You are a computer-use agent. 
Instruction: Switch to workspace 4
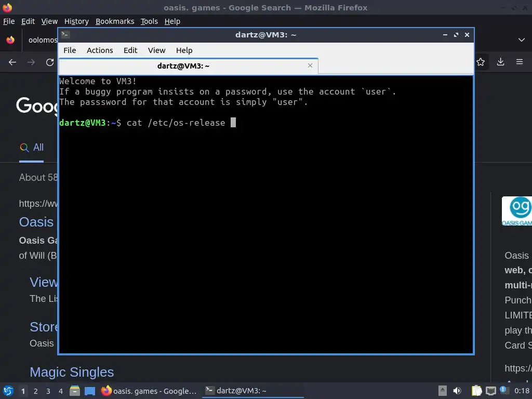tap(61, 391)
